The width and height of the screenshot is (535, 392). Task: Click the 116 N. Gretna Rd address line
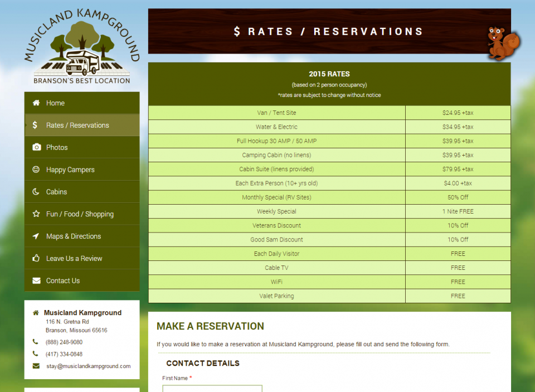67,322
